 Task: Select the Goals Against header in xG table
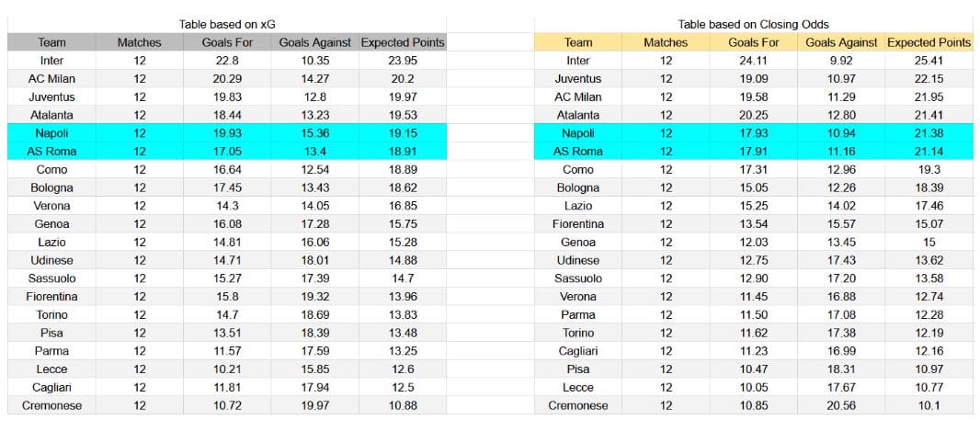[315, 42]
